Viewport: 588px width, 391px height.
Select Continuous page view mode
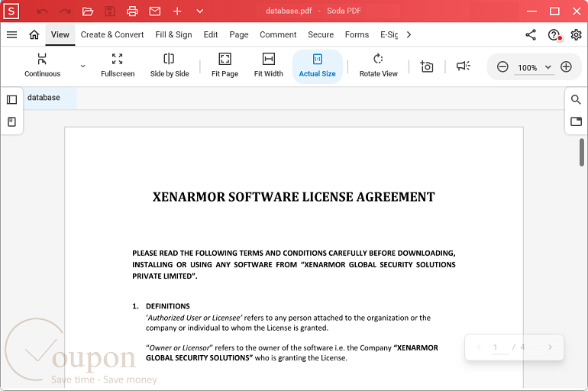[x=42, y=66]
